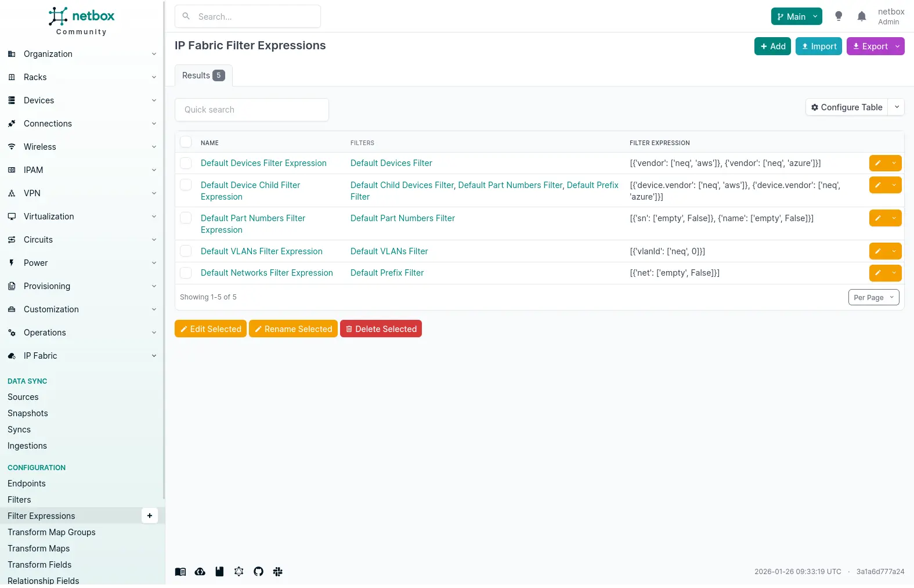Open Sources in Data Sync menu

pos(23,397)
